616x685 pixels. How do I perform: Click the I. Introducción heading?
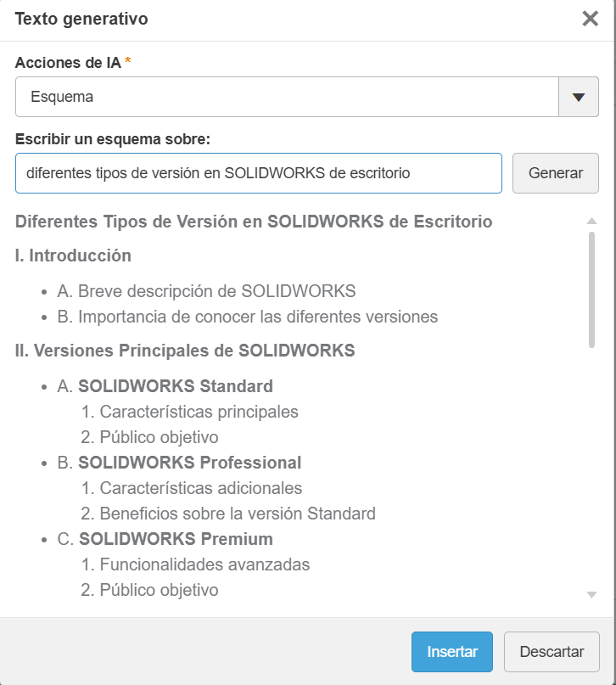(72, 255)
